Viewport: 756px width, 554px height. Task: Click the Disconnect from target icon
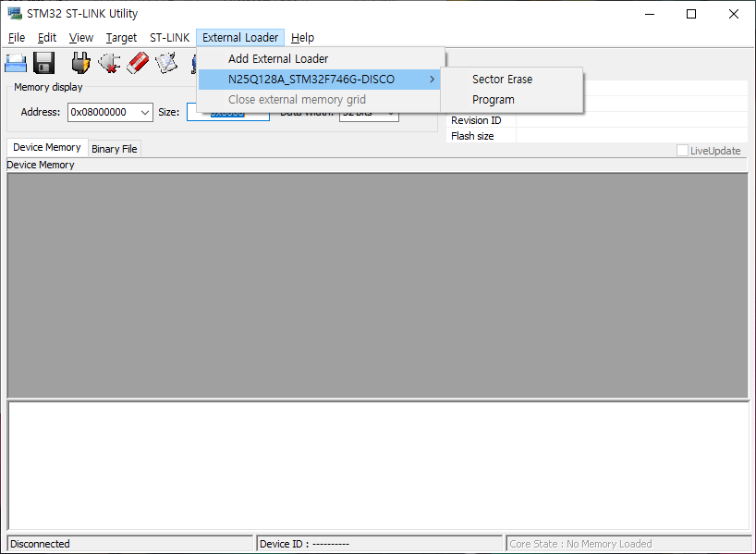[x=109, y=63]
